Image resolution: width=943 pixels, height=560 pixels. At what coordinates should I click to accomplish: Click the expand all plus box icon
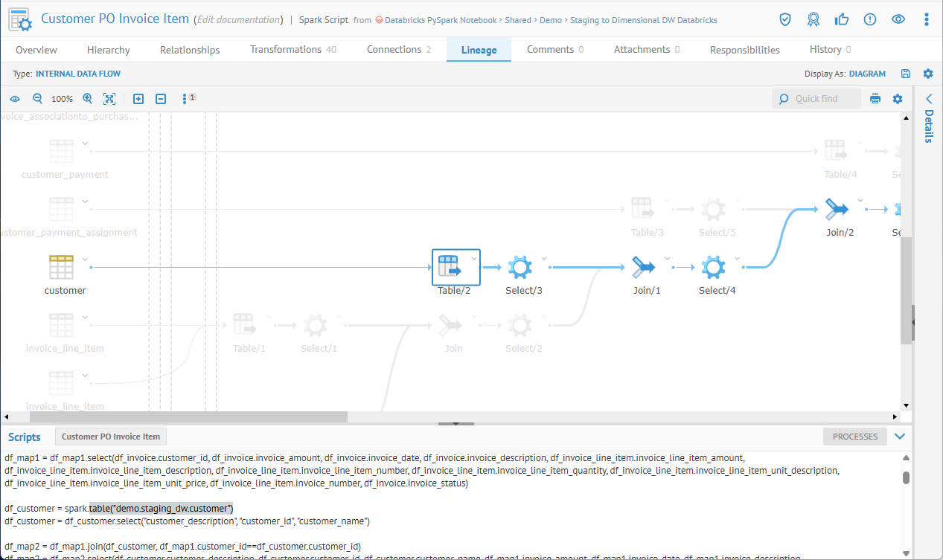point(138,99)
